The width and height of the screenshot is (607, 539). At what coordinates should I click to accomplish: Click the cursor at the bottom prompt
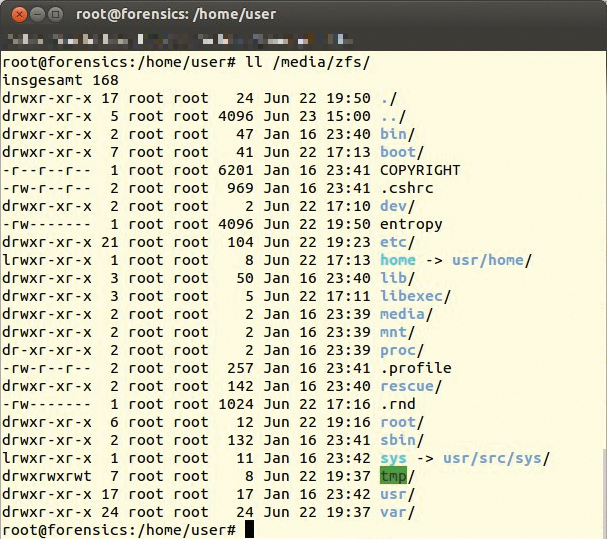pos(250,529)
